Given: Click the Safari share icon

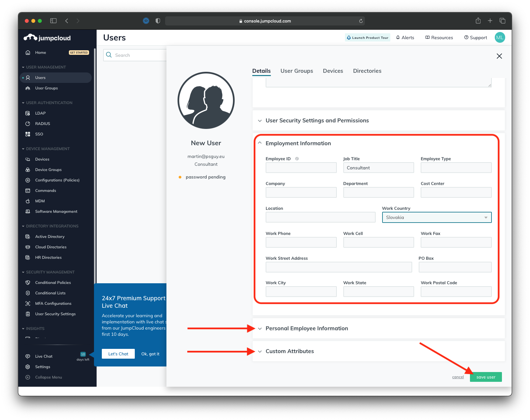Looking at the screenshot, I should point(478,21).
